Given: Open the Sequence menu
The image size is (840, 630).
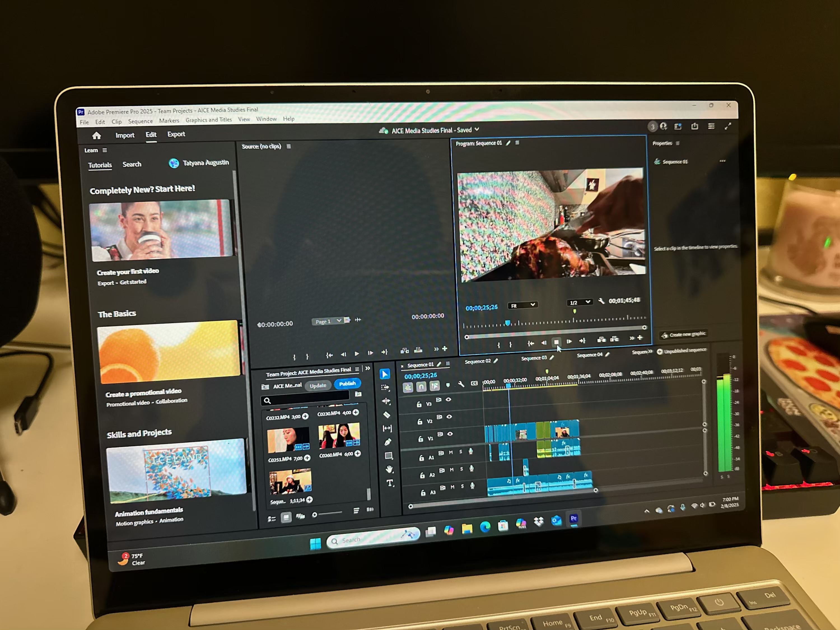Looking at the screenshot, I should point(141,121).
